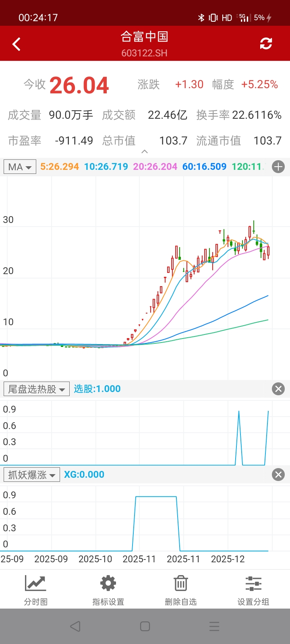Tap the 删除自选 trash icon
This screenshot has height=644, width=290.
[180, 590]
